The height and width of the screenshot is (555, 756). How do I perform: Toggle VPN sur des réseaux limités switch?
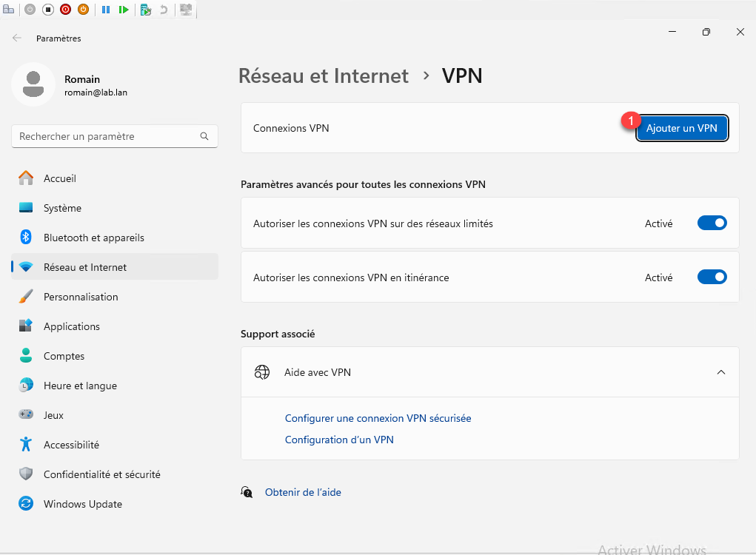pyautogui.click(x=712, y=223)
